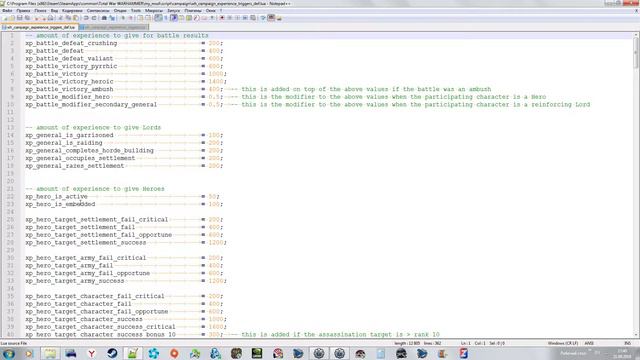Screen dimensions: 640x360
Task: Open the Windows Start button
Action: coord(8,353)
